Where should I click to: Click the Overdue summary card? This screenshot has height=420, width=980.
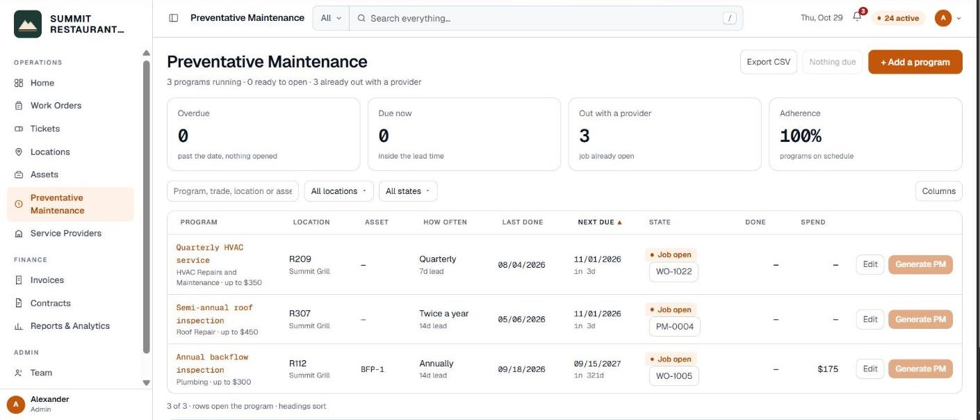[x=263, y=134]
